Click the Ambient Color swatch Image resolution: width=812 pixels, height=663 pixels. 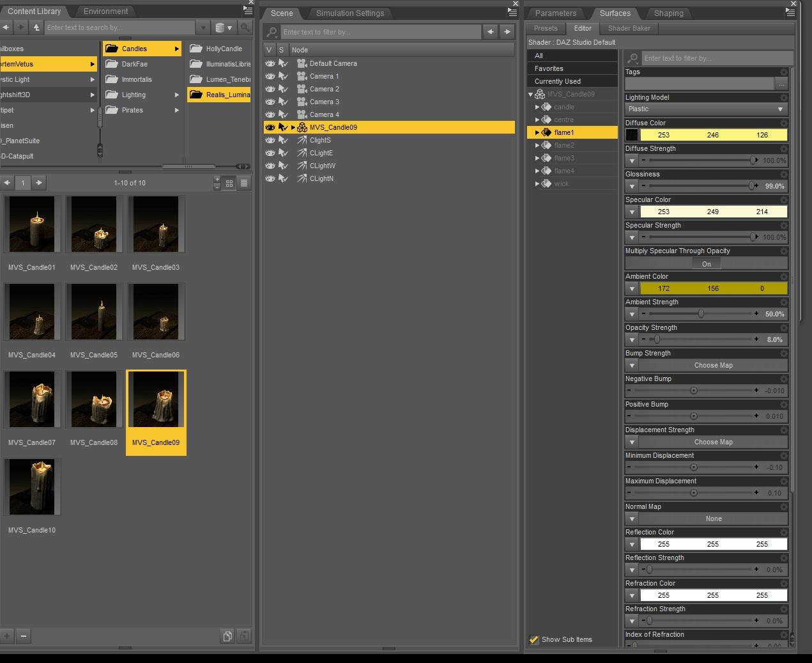pyautogui.click(x=714, y=288)
